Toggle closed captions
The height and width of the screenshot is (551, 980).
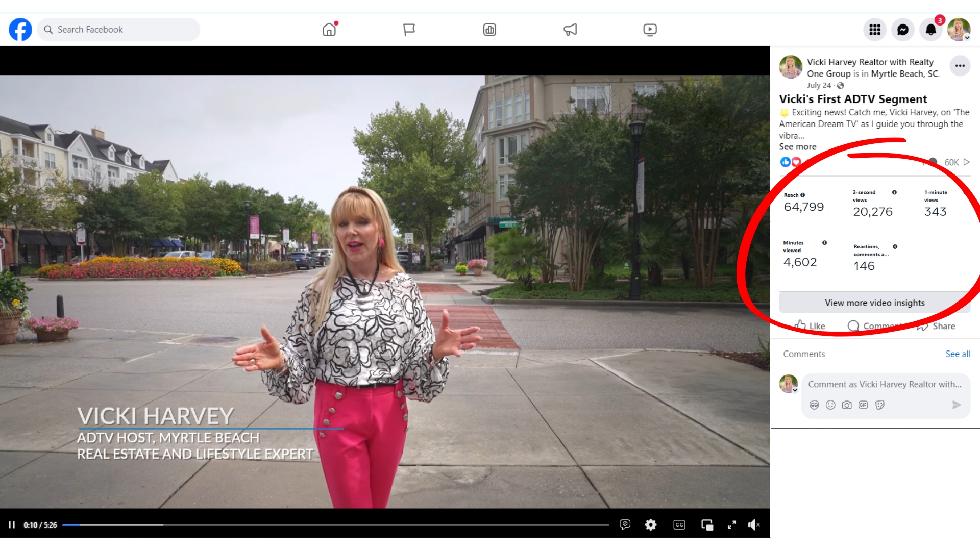click(679, 524)
